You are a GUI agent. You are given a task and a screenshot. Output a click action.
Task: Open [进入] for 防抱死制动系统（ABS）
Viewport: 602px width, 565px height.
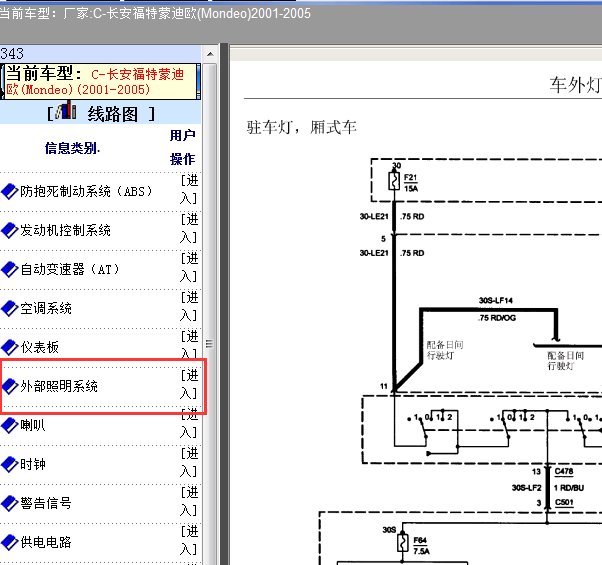coord(189,190)
